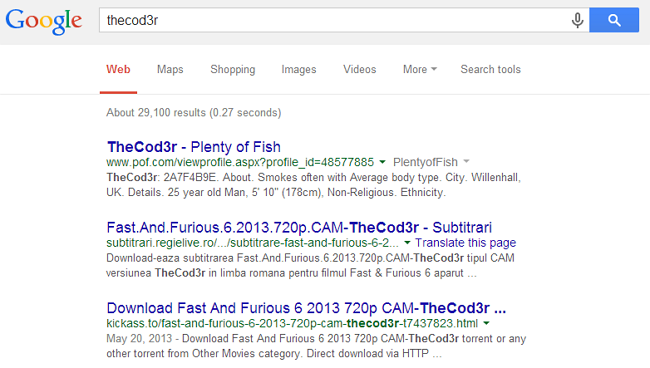The image size is (650, 368).
Task: Click Translate this page link
Action: (x=466, y=242)
